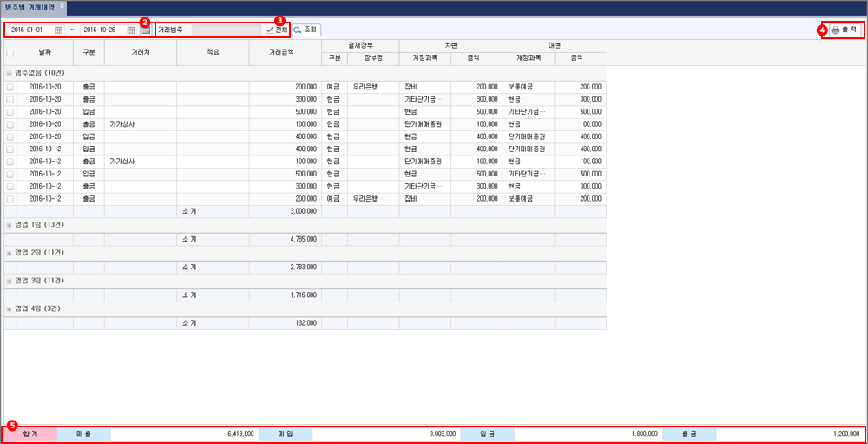Open the end date calendar picker icon
Viewport: 868px width, 444px height.
click(x=131, y=30)
